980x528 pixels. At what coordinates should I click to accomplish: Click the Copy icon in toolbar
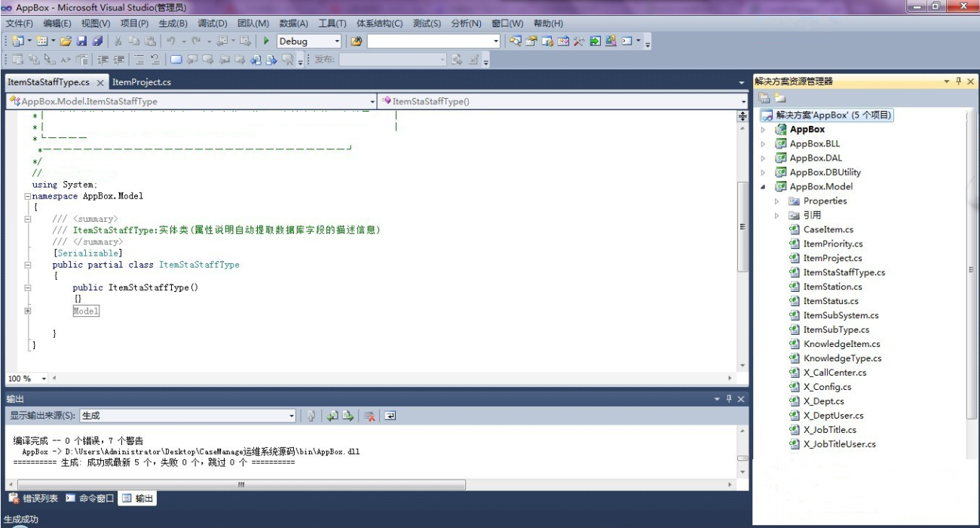point(134,41)
